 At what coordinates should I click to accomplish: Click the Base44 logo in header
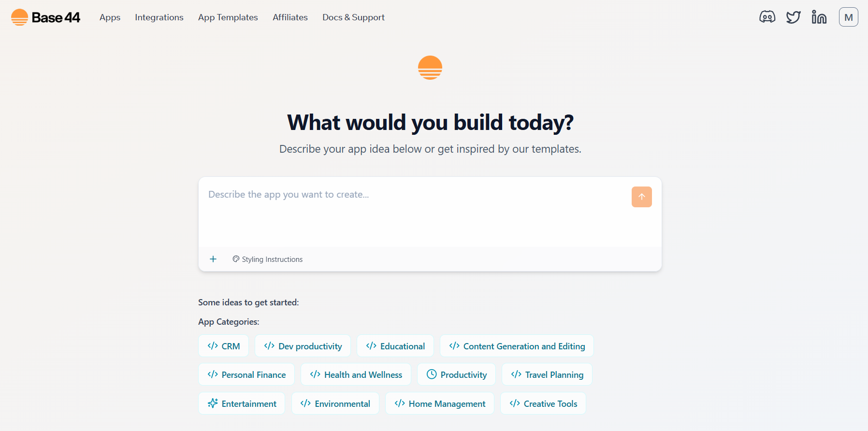click(x=45, y=17)
